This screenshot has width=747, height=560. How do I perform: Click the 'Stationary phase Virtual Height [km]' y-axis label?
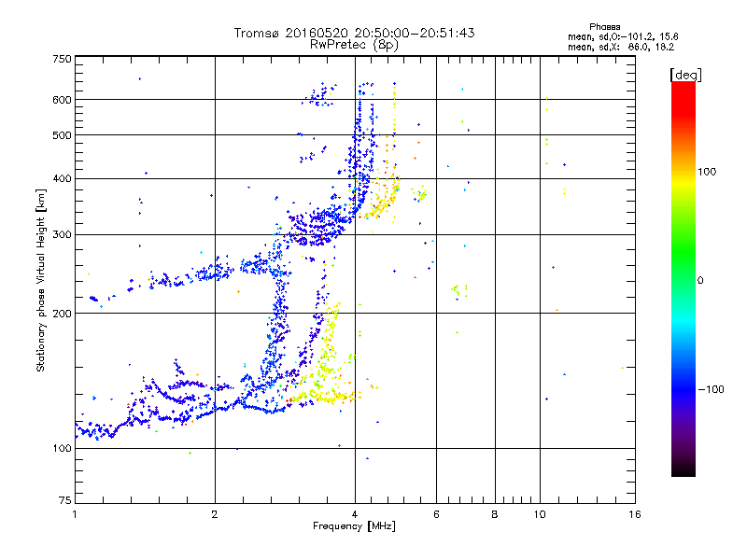coord(41,281)
